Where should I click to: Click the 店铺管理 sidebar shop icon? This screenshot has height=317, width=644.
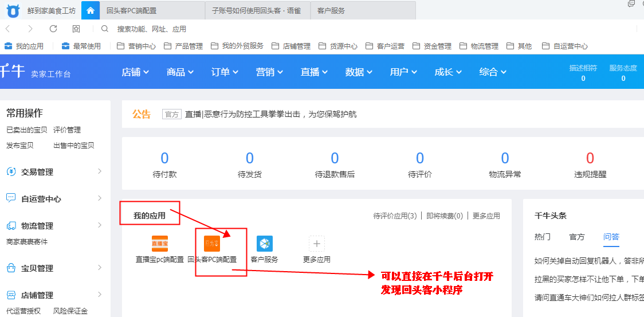pos(11,295)
